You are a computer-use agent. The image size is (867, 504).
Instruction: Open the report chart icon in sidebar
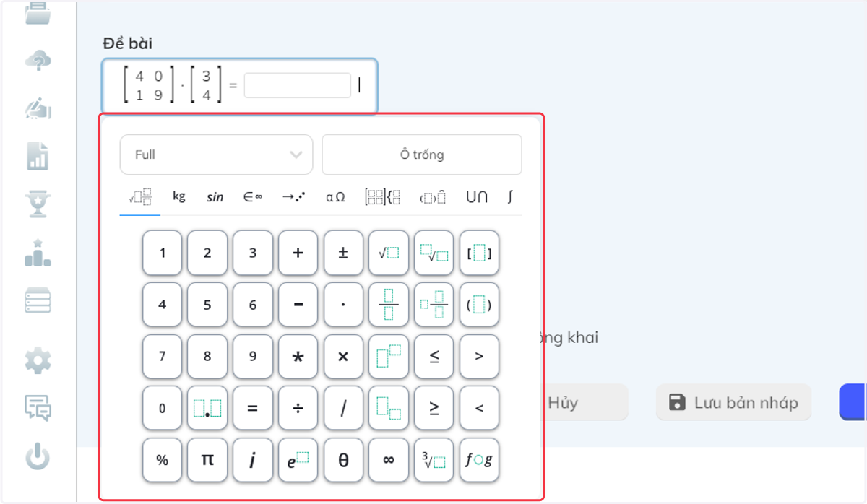[x=38, y=156]
